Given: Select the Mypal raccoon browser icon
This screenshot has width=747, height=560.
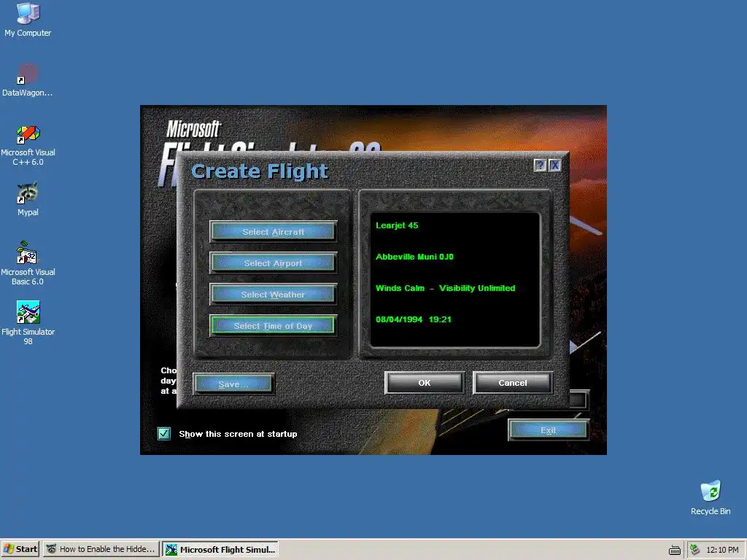Looking at the screenshot, I should 28,198.
